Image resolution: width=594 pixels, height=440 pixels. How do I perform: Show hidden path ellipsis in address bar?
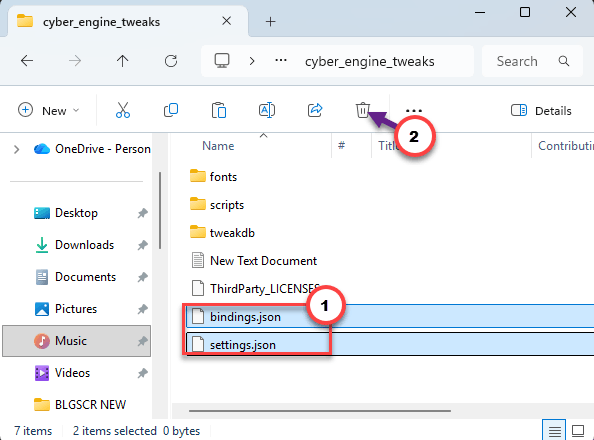[x=281, y=60]
